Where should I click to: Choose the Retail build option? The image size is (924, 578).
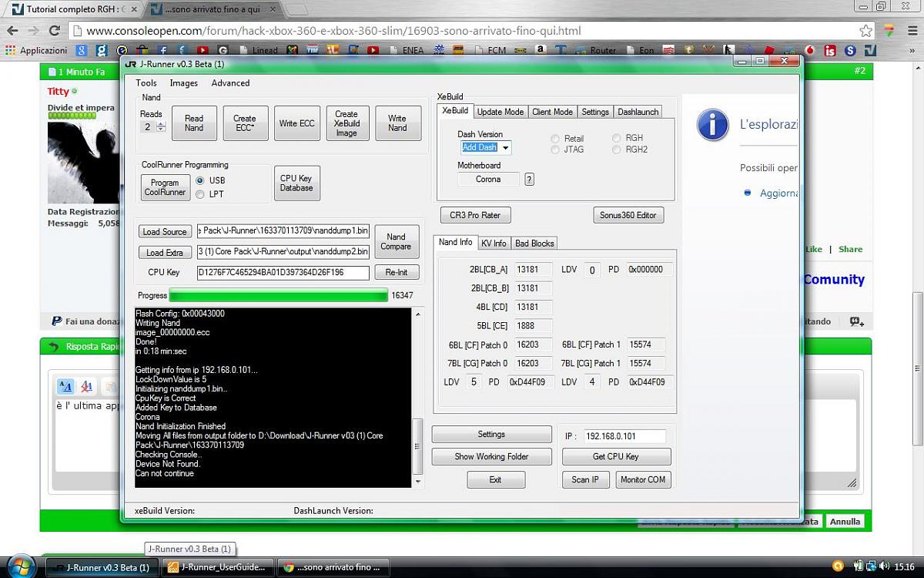555,139
